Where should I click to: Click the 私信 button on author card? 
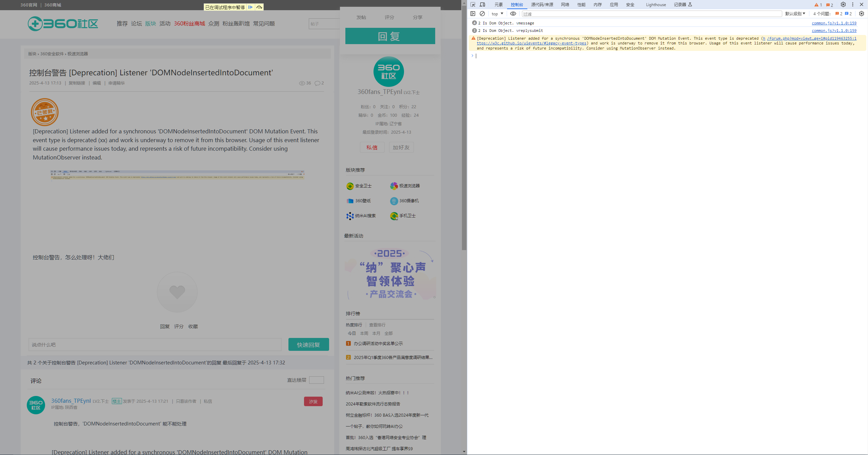tap(372, 147)
